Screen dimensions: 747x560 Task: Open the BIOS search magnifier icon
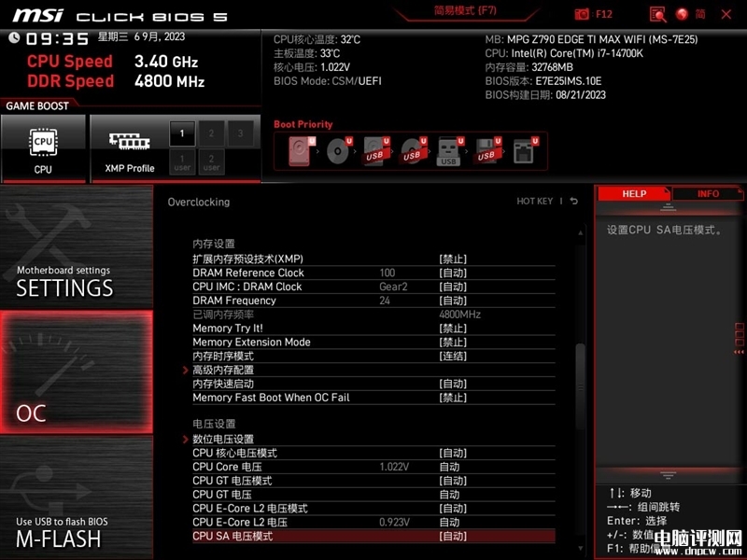[x=657, y=14]
